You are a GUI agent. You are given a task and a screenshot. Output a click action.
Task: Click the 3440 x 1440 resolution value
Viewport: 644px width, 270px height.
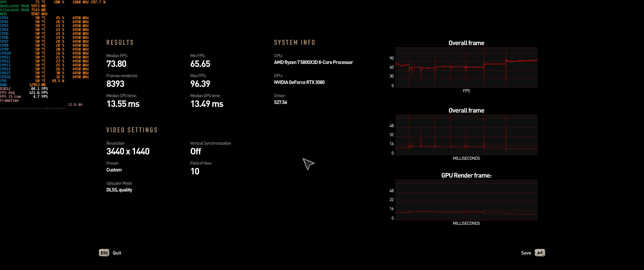[x=128, y=151]
